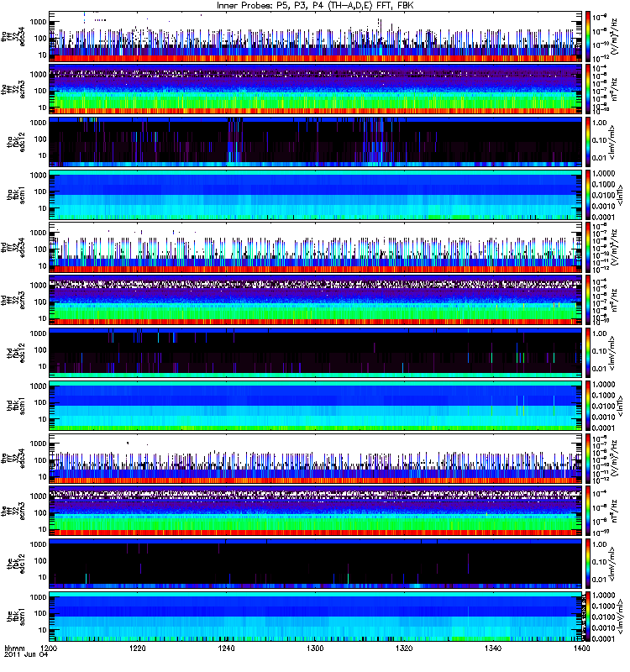This screenshot has width=630, height=672.
Task: Click the "nT²/Hz" unit label of the scm3
Action: coord(614,512)
